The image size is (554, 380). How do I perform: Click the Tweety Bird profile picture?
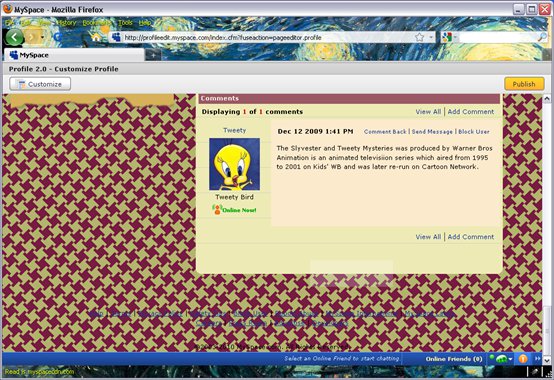pyautogui.click(x=235, y=164)
